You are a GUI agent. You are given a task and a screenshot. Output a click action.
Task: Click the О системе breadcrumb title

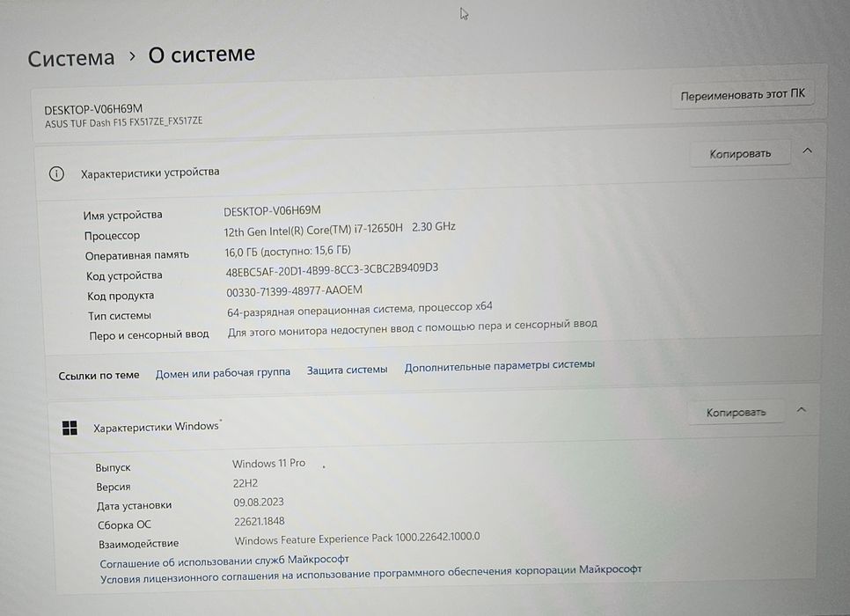(x=202, y=55)
